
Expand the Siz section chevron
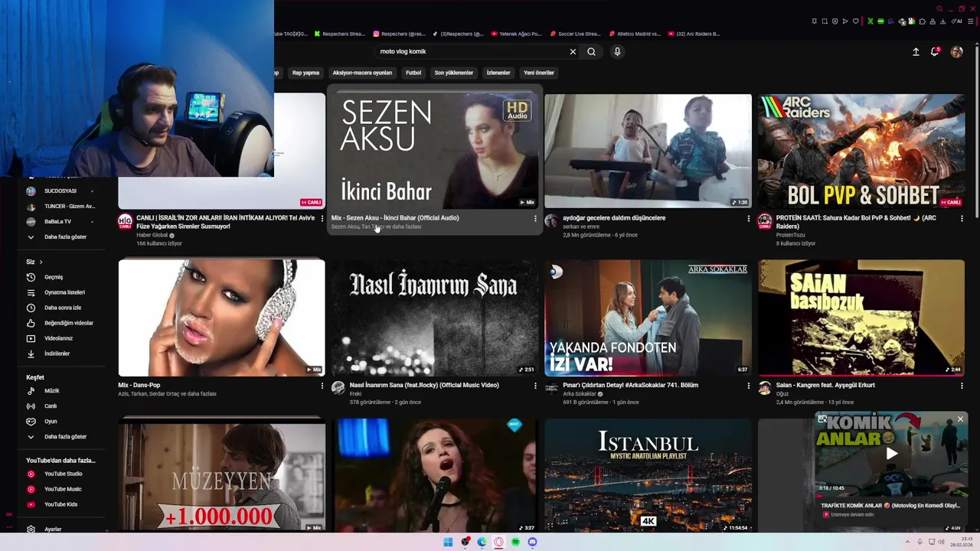pyautogui.click(x=41, y=262)
